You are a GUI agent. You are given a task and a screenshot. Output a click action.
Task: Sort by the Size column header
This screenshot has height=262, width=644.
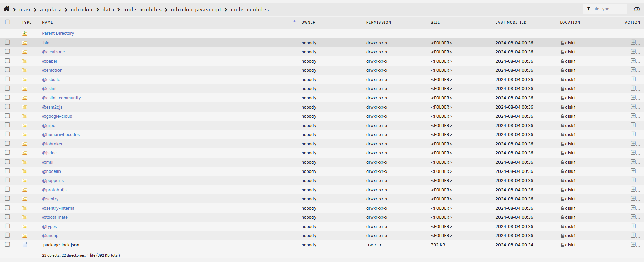(x=435, y=22)
